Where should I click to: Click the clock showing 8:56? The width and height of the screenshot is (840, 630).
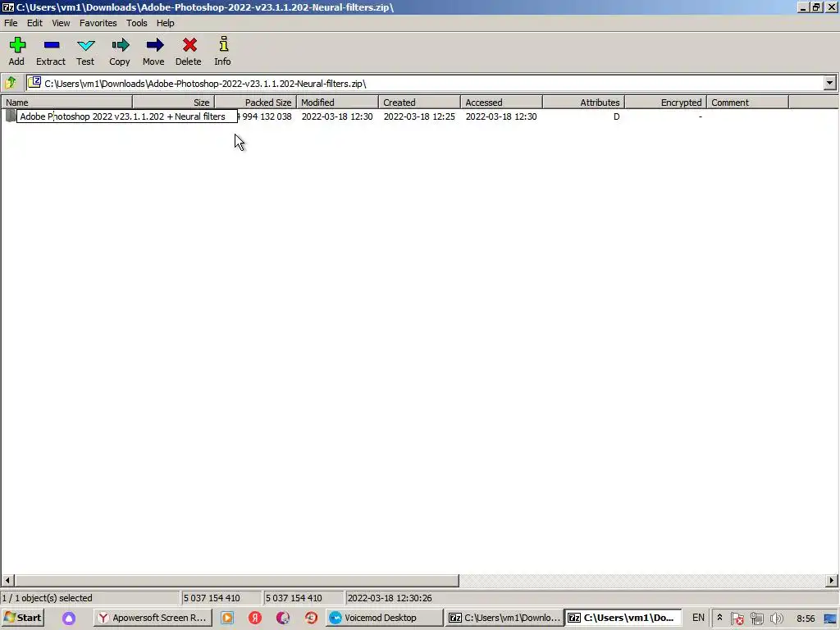coord(806,619)
